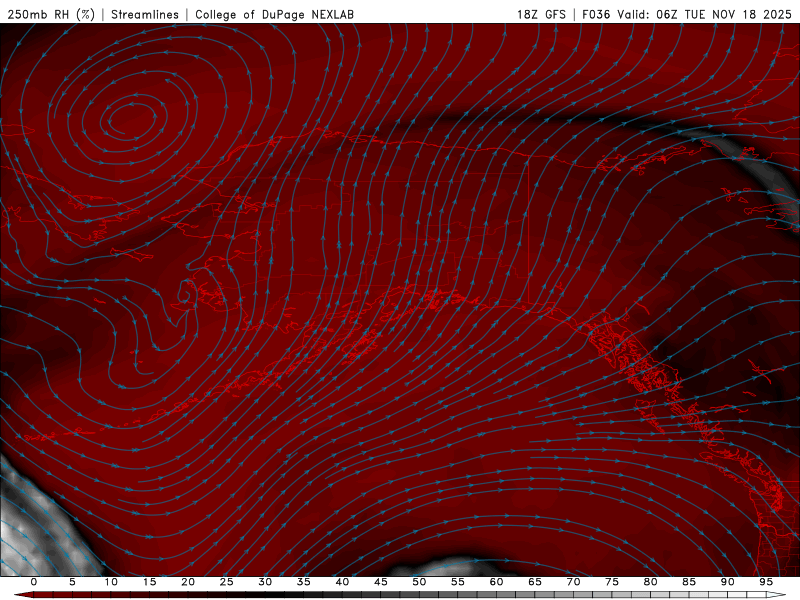Click the '35' value on the color scale
This screenshot has height=600, width=800.
click(304, 582)
